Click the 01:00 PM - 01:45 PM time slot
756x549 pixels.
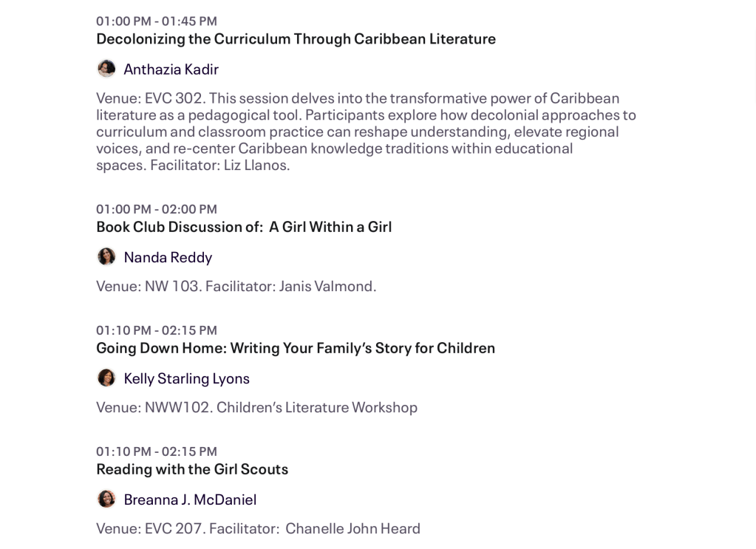coord(157,21)
